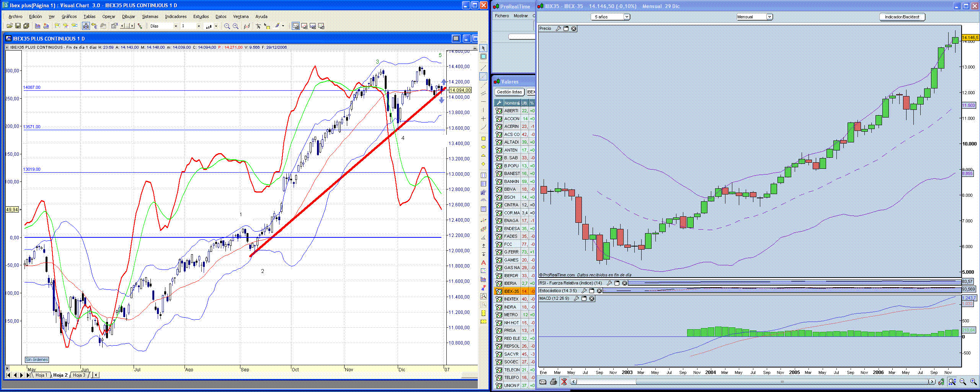Viewport: 980px width, 392px height.
Task: Click the highlighted people/network toolbar icon
Action: [x=86, y=26]
